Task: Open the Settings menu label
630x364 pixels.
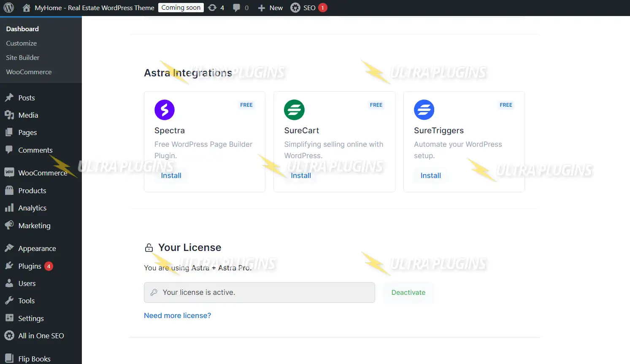Action: [x=31, y=318]
